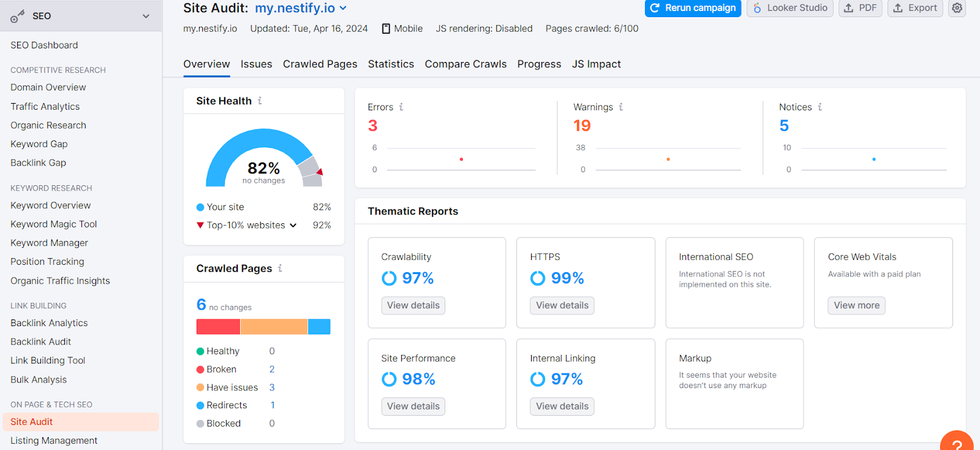
Task: Open Position Tracking in sidebar
Action: pos(47,262)
